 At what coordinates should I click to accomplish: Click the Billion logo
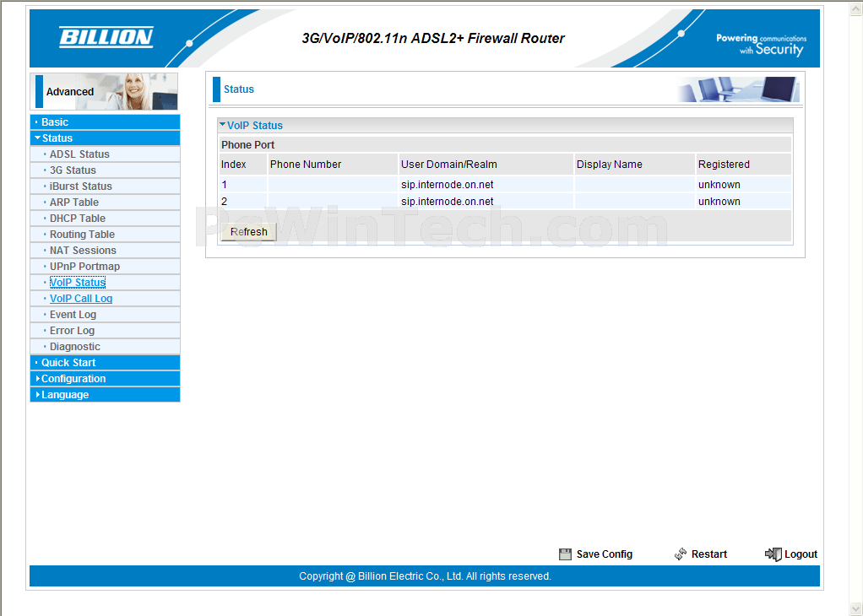(x=106, y=37)
